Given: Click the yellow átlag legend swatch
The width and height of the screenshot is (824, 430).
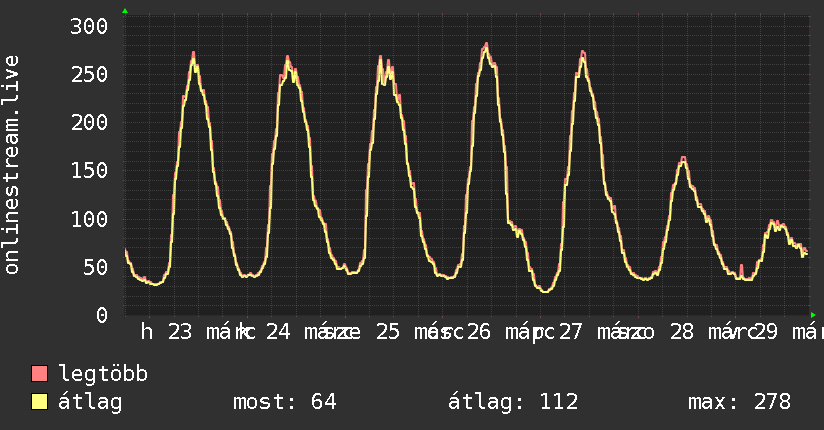Looking at the screenshot, I should [40, 403].
